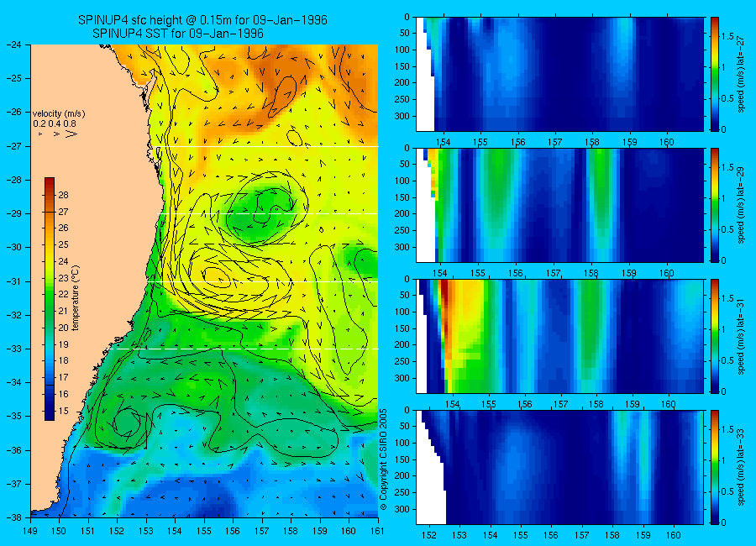Click the 152 longitude label on map axis

point(117,532)
